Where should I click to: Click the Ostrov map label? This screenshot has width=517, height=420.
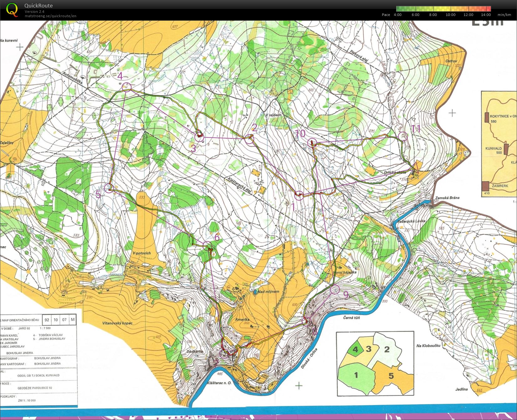pyautogui.click(x=451, y=61)
